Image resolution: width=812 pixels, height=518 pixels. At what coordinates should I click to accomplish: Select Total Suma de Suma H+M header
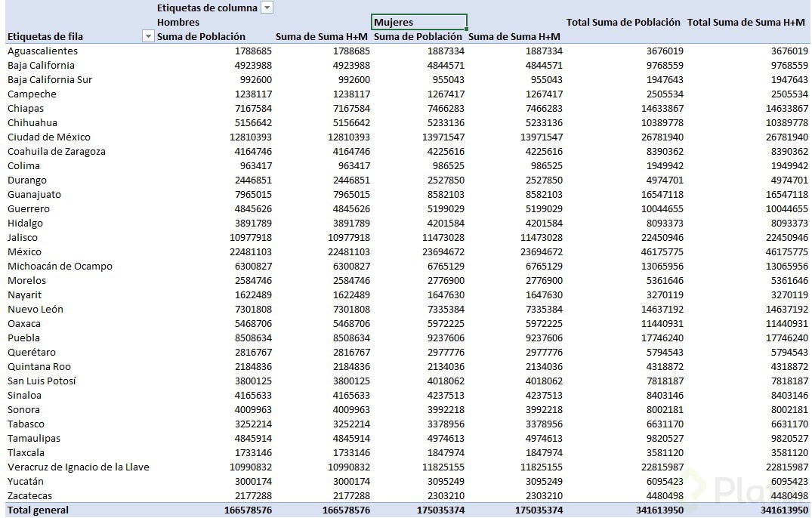click(x=746, y=22)
